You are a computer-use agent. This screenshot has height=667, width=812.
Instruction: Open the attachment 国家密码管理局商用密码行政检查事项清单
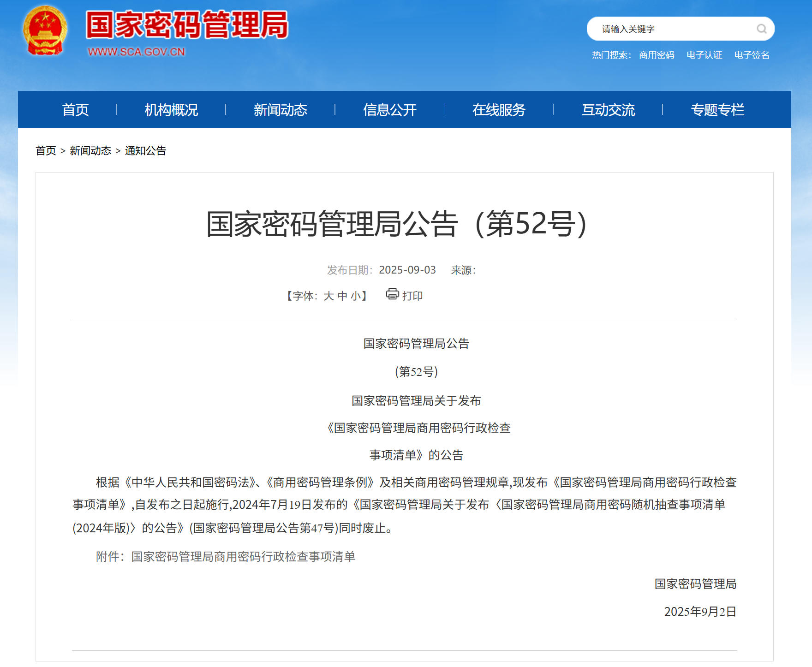(243, 557)
